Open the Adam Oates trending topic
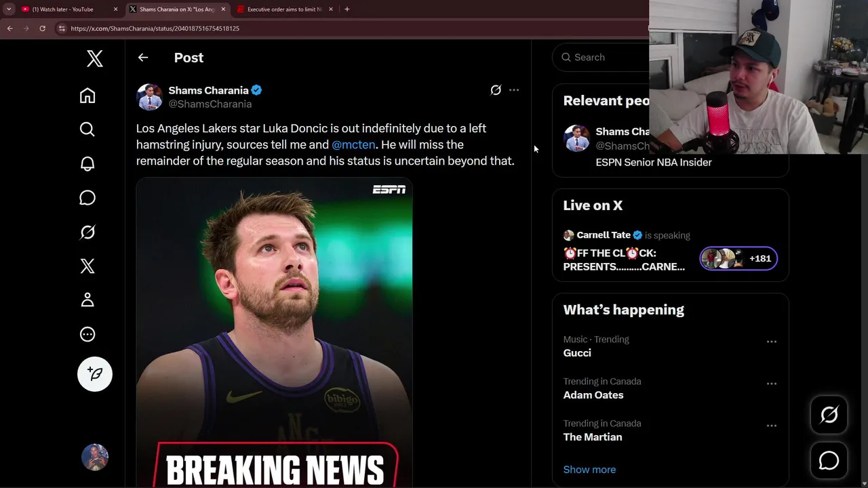This screenshot has width=868, height=488. coord(593,395)
